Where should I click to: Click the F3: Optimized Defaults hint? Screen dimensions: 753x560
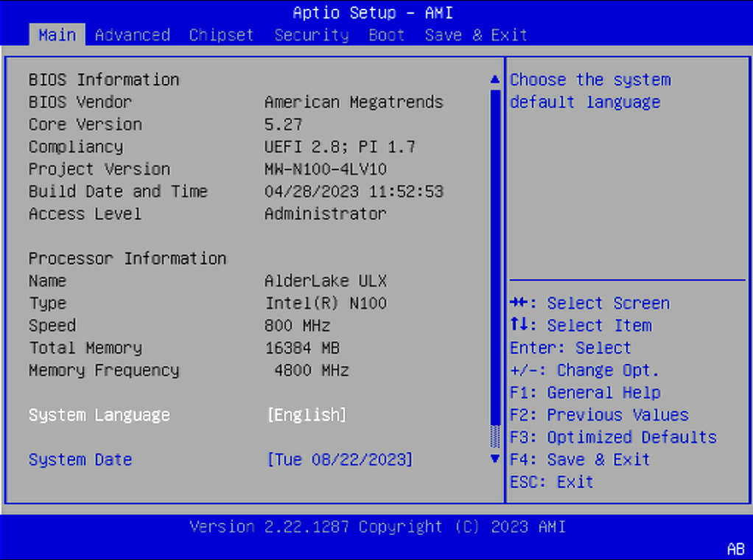pos(613,438)
